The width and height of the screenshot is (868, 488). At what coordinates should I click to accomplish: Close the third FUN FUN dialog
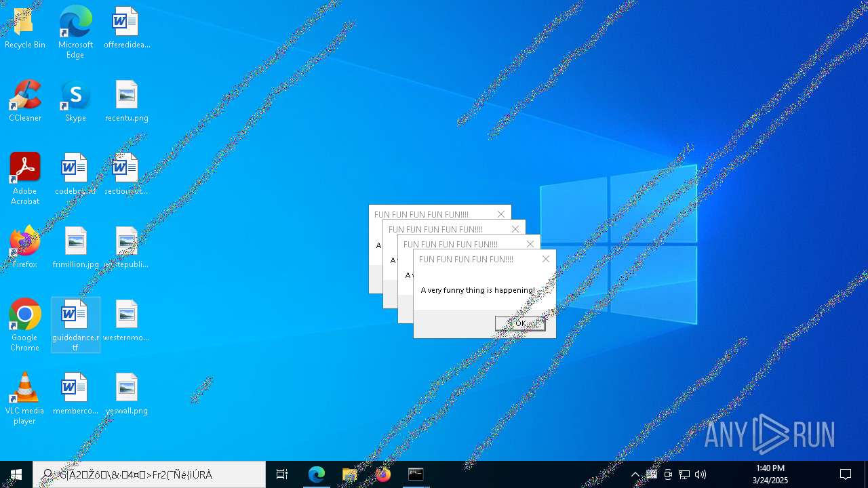530,244
